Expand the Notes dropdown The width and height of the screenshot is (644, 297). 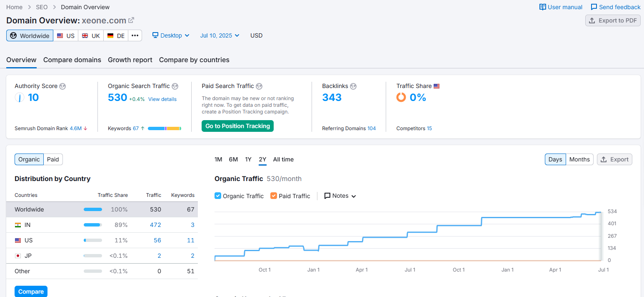(340, 196)
